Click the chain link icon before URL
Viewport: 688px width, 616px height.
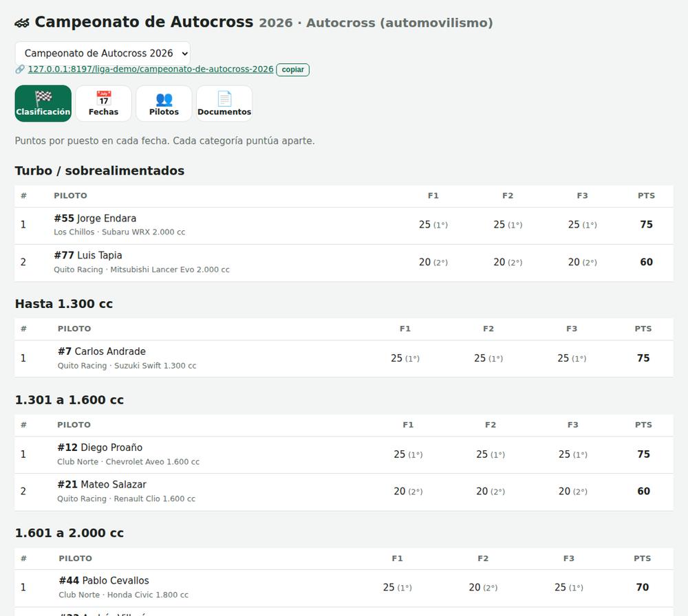(x=20, y=69)
